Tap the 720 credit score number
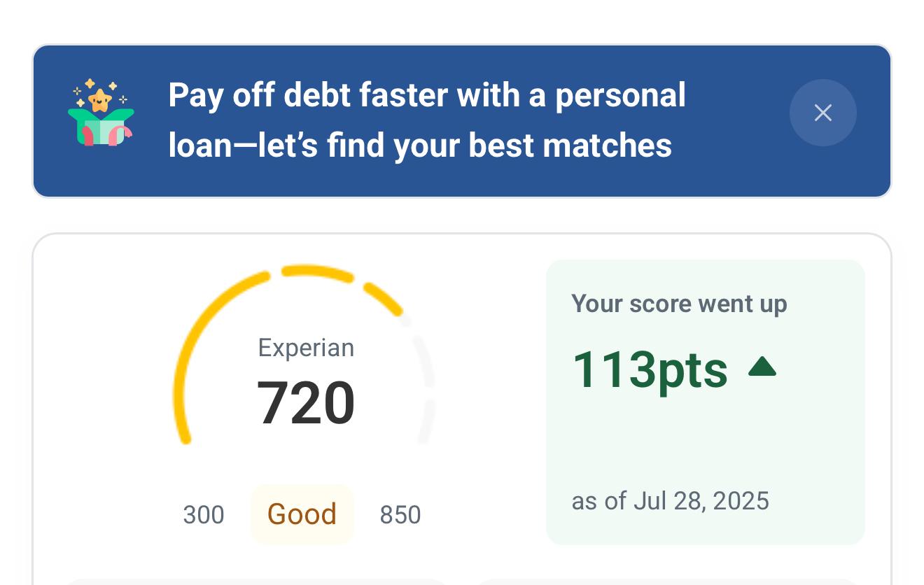This screenshot has width=924, height=585. [306, 403]
